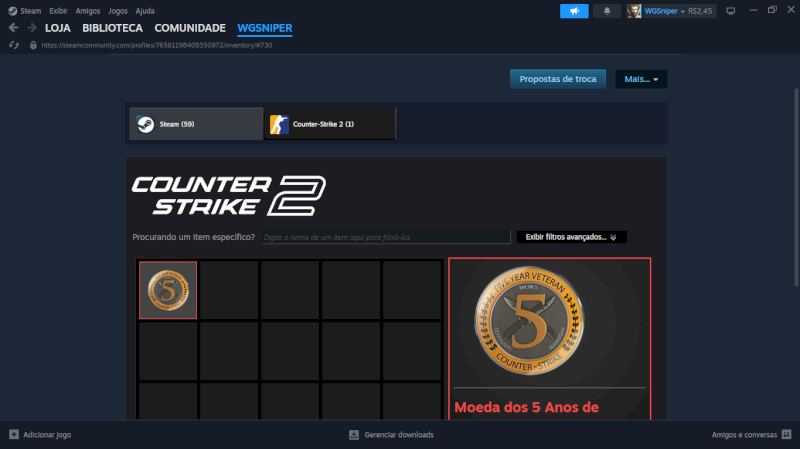Image resolution: width=800 pixels, height=449 pixels.
Task: Select the Counter-Strike 2 (1) inventory tab
Action: pos(330,124)
